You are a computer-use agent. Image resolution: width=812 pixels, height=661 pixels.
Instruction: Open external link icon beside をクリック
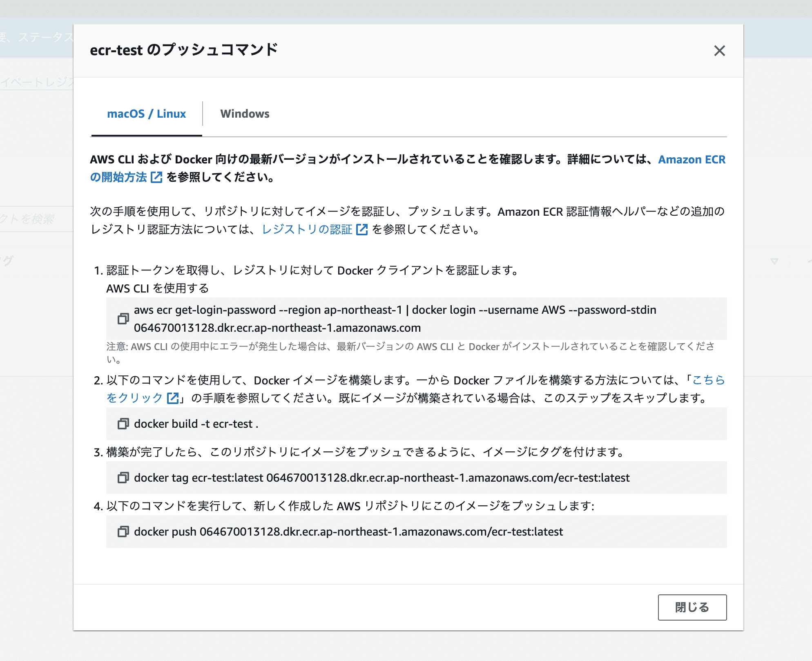coord(173,398)
